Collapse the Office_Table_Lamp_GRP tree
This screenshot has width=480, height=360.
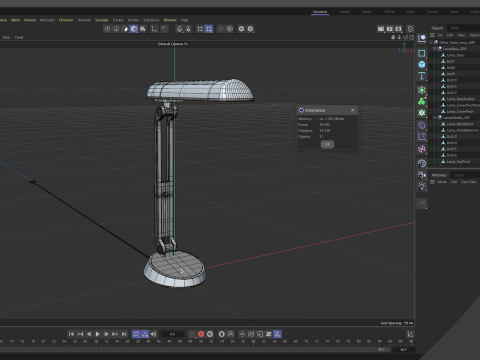coord(430,42)
